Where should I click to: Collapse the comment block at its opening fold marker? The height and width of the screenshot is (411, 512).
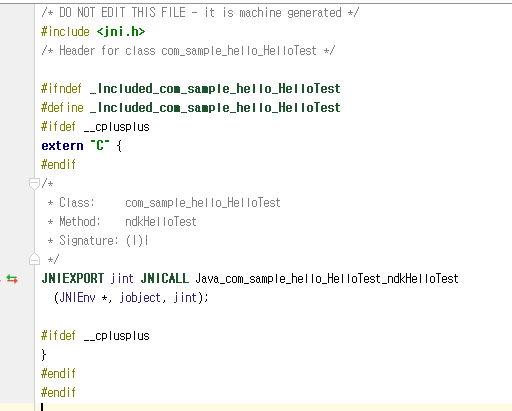pyautogui.click(x=34, y=184)
